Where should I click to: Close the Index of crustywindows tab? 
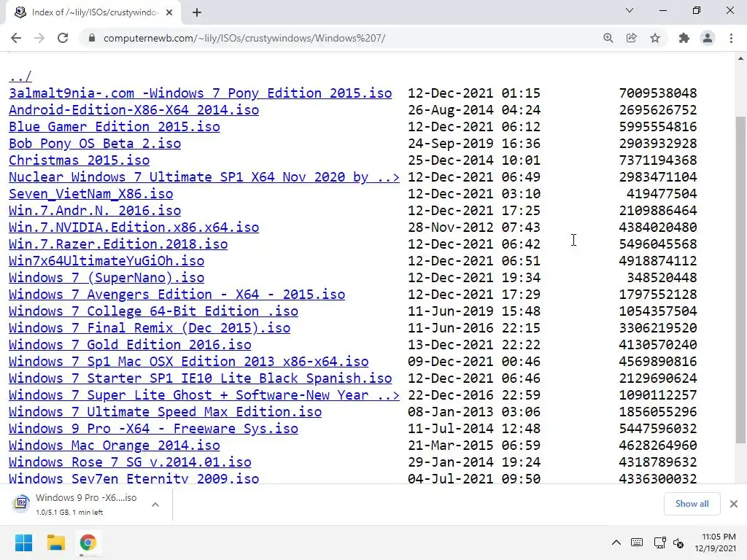coord(169,12)
